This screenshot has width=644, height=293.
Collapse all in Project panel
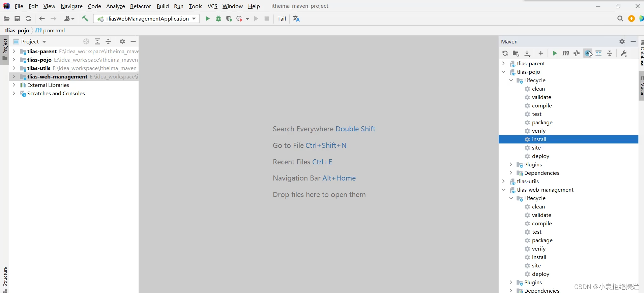tap(108, 41)
